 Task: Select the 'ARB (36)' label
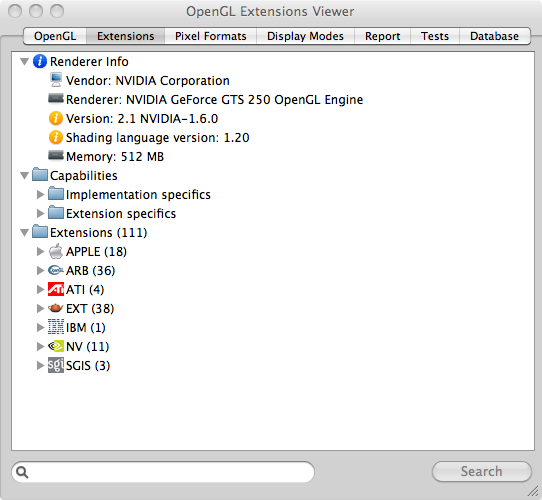(x=91, y=271)
